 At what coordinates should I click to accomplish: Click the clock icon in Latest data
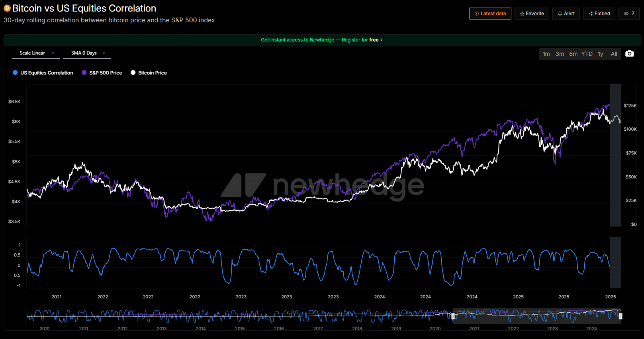click(477, 14)
